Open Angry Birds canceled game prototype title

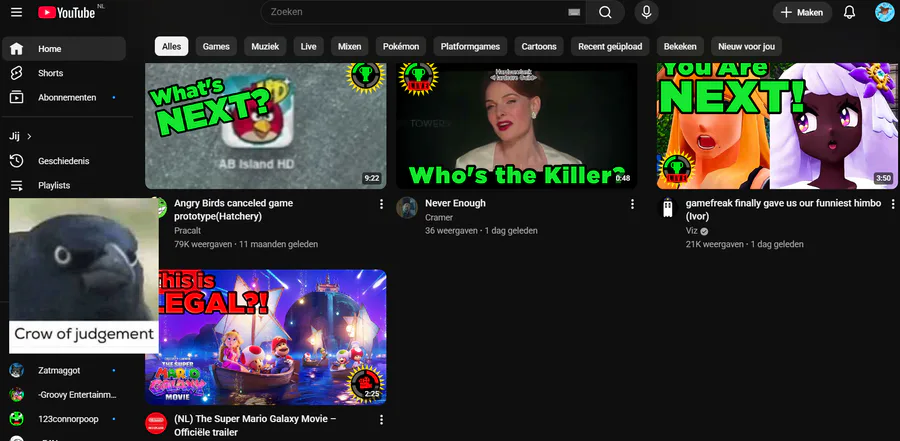[233, 210]
